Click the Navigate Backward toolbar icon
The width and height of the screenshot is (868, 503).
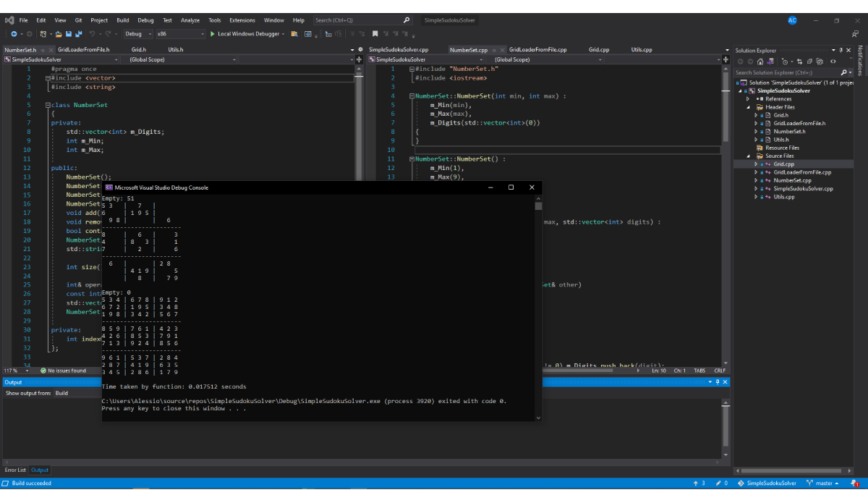14,34
